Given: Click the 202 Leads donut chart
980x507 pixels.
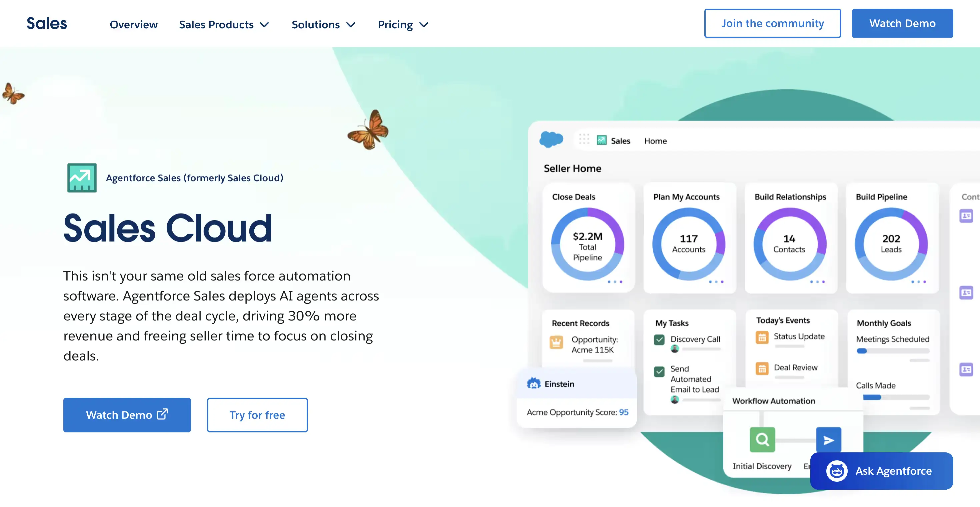Looking at the screenshot, I should (x=891, y=244).
